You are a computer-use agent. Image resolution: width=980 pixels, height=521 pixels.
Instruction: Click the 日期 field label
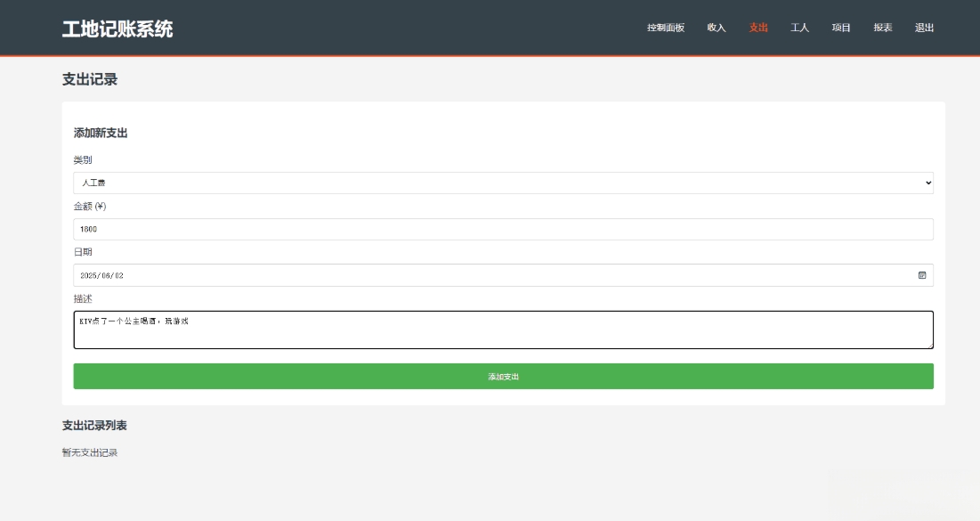click(83, 252)
